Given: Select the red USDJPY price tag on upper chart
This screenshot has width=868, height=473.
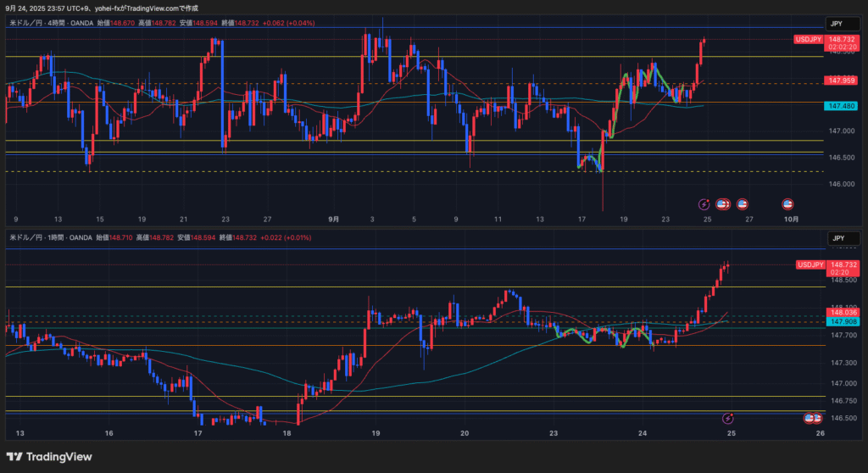Looking at the screenshot, I should click(x=810, y=39).
